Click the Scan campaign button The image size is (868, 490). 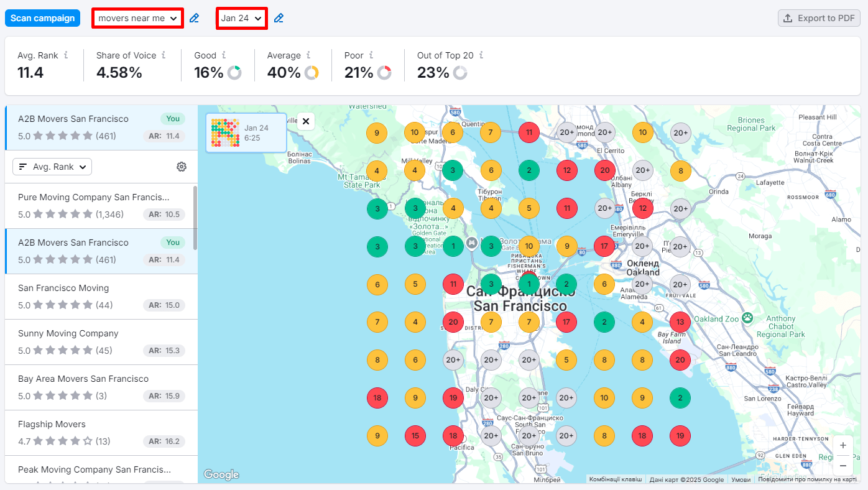pyautogui.click(x=42, y=18)
